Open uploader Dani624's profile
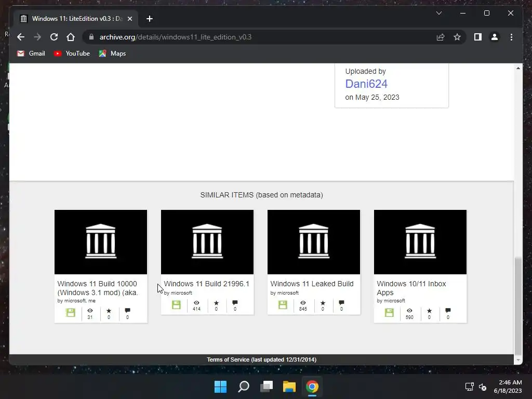The image size is (532, 399). (x=366, y=84)
